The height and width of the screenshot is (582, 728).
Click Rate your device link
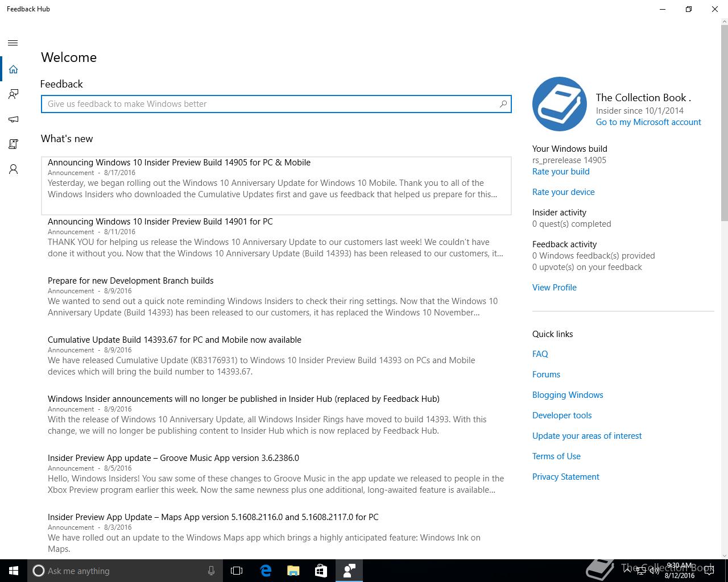(564, 192)
